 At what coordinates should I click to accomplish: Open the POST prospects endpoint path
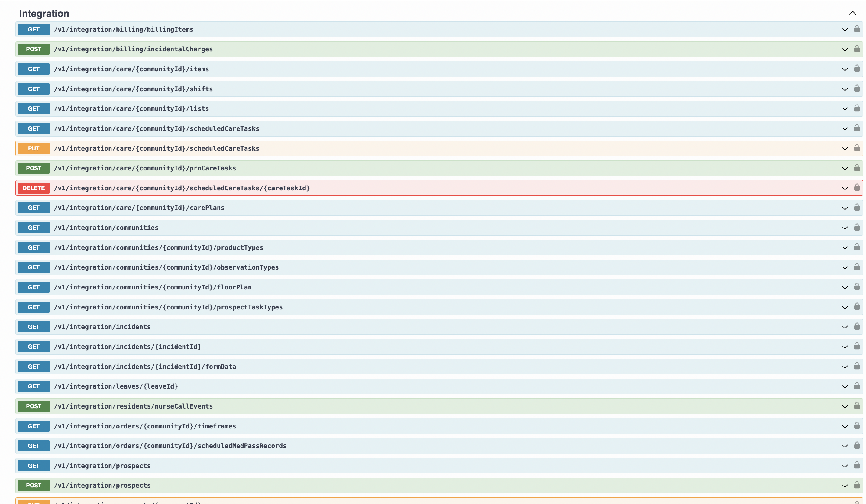click(x=102, y=486)
